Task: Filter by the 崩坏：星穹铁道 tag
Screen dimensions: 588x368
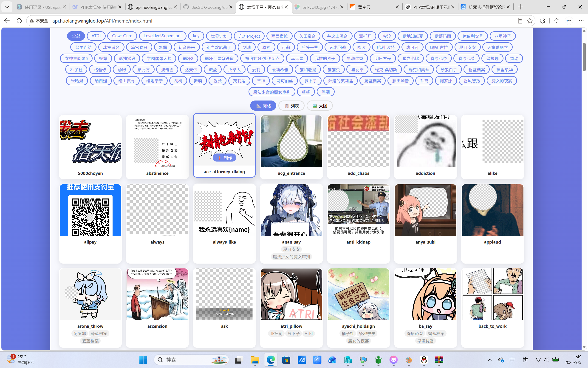Action: coord(219,58)
